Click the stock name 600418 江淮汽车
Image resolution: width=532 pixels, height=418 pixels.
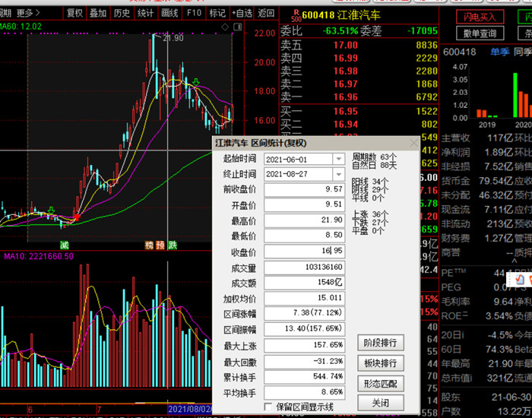click(x=341, y=16)
